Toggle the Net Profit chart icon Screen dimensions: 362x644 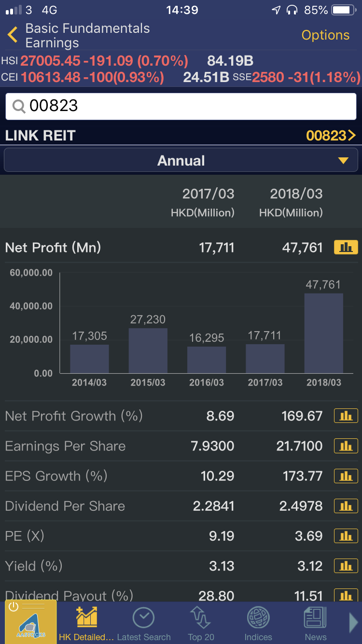(x=346, y=247)
